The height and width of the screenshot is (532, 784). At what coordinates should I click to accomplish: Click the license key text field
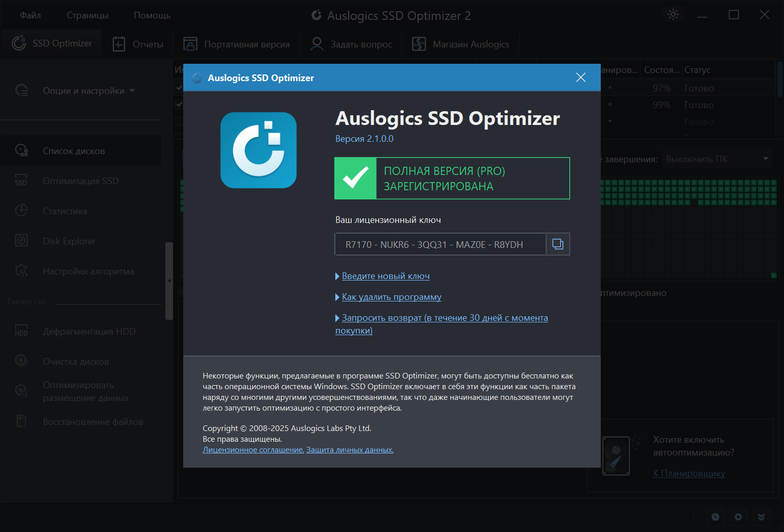pyautogui.click(x=439, y=244)
